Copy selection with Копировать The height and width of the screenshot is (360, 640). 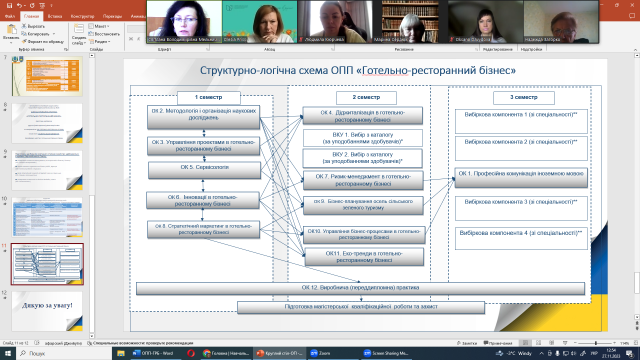coord(36,34)
